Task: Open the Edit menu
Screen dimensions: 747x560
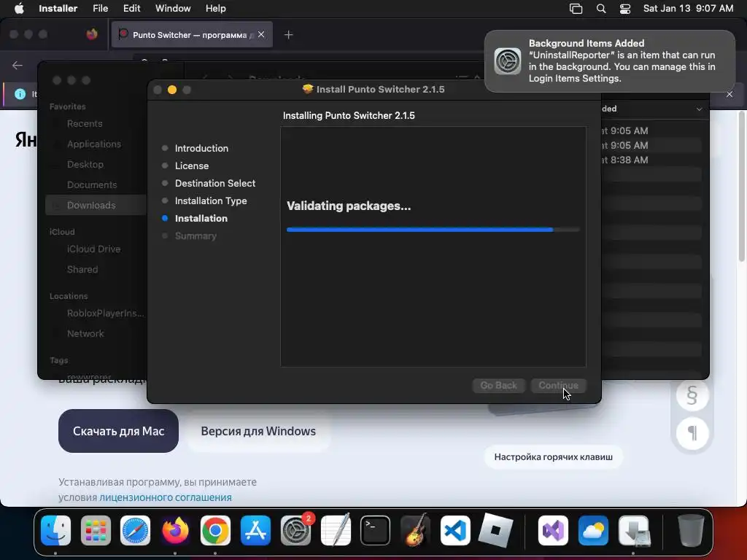Action: pyautogui.click(x=131, y=8)
